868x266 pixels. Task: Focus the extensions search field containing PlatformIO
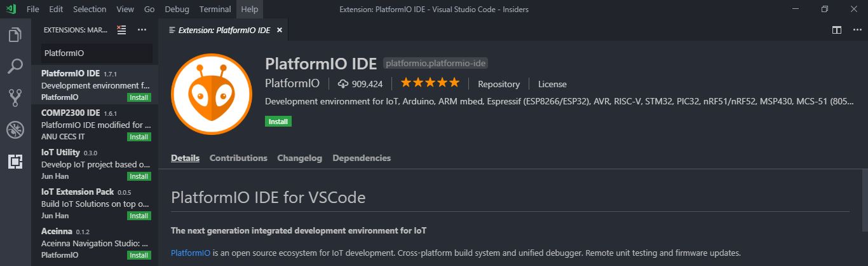97,53
